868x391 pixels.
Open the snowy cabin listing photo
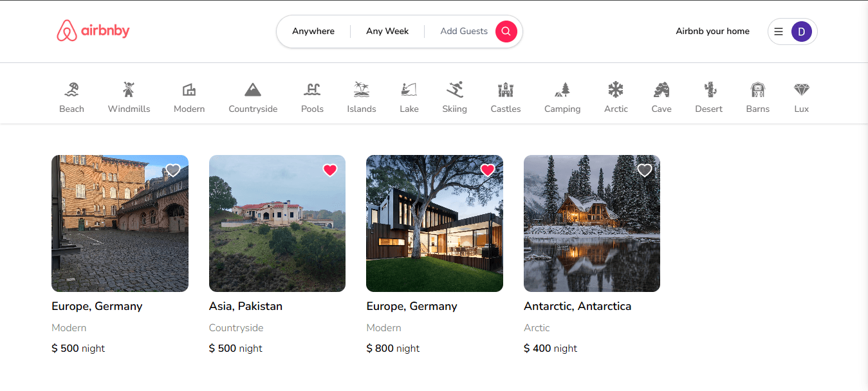click(x=592, y=223)
